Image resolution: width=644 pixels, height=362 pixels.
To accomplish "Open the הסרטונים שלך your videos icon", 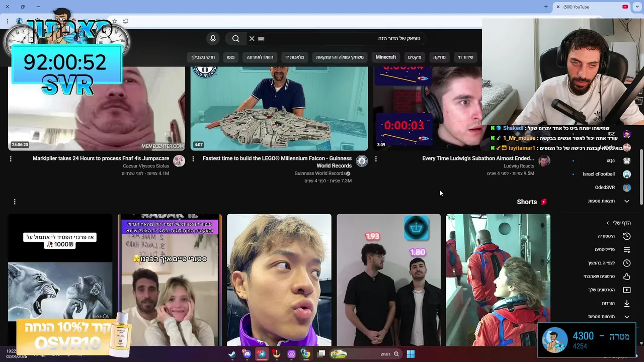I will coord(627,290).
